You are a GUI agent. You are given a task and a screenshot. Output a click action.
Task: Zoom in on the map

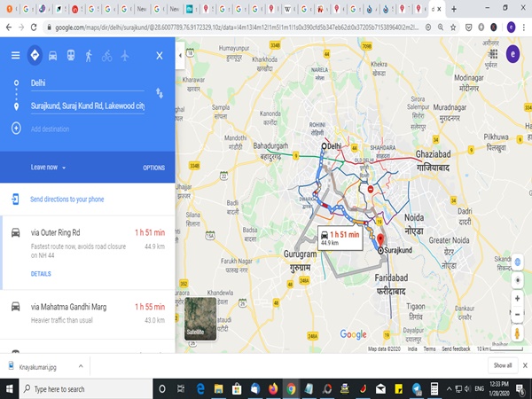pos(517,299)
